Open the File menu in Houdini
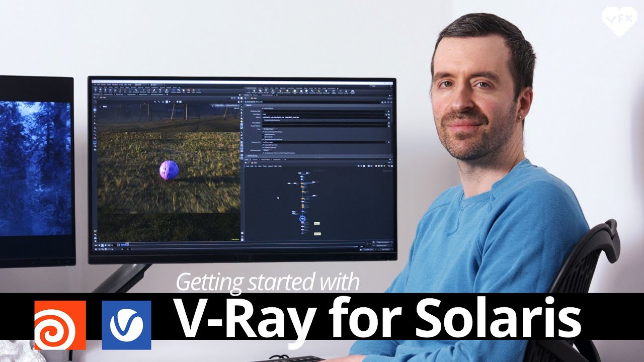This screenshot has width=644, height=362. pyautogui.click(x=95, y=84)
